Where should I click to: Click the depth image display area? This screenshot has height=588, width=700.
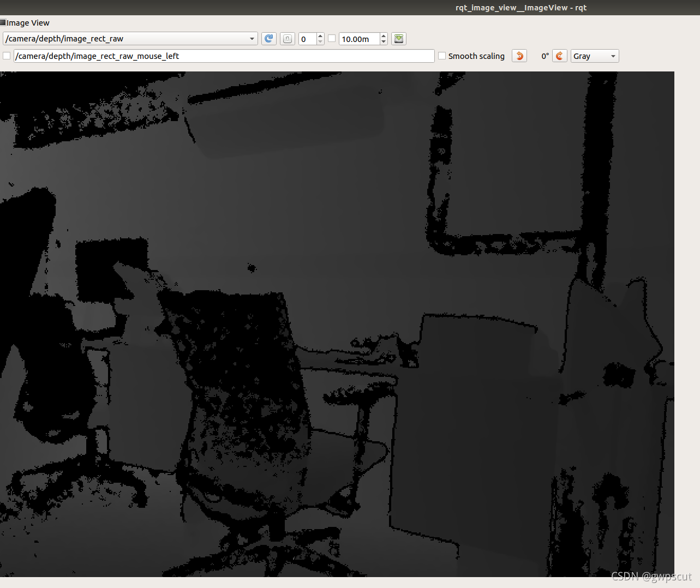337,324
